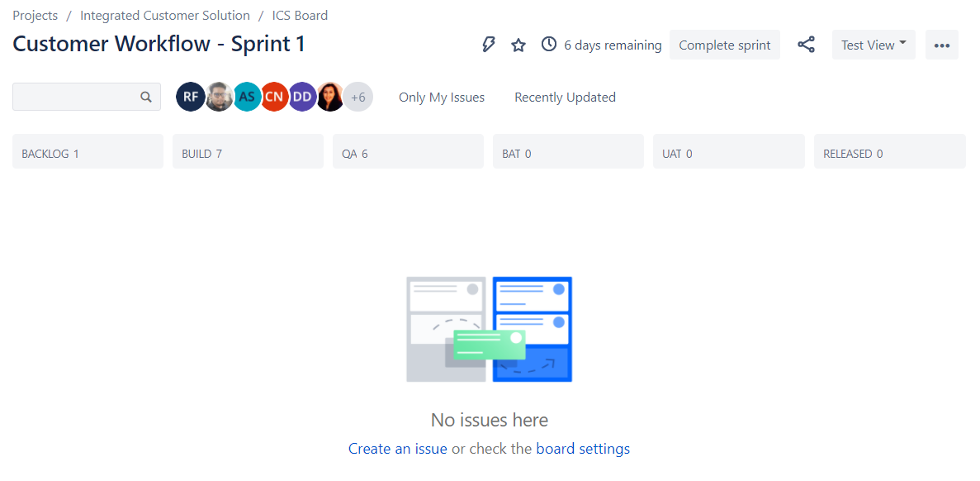The height and width of the screenshot is (481, 980).
Task: Click the UAT 0 column header
Action: tap(729, 151)
